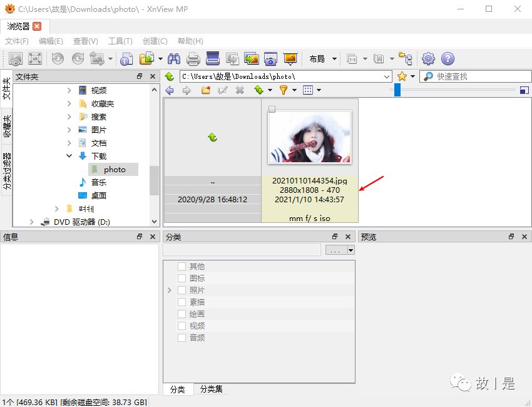Screen dimensions: 532x407
Task: Click the filter funnel icon
Action: pos(283,90)
